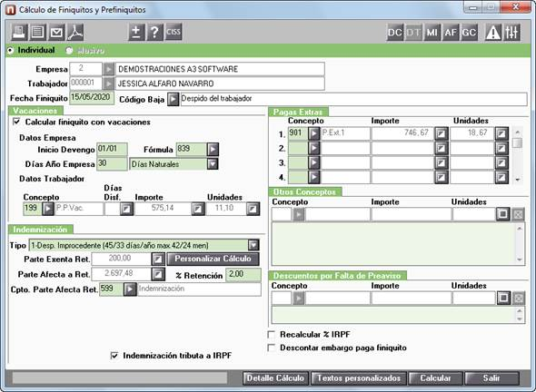Click the Otros Conceptos list scrollbar down arrow
Image resolution: width=536 pixels, height=392 pixels.
pyautogui.click(x=520, y=260)
